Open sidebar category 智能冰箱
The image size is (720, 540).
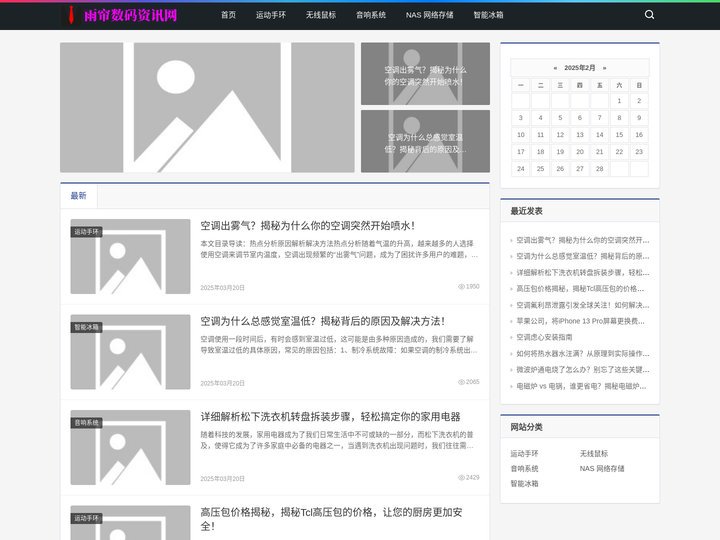tap(524, 484)
